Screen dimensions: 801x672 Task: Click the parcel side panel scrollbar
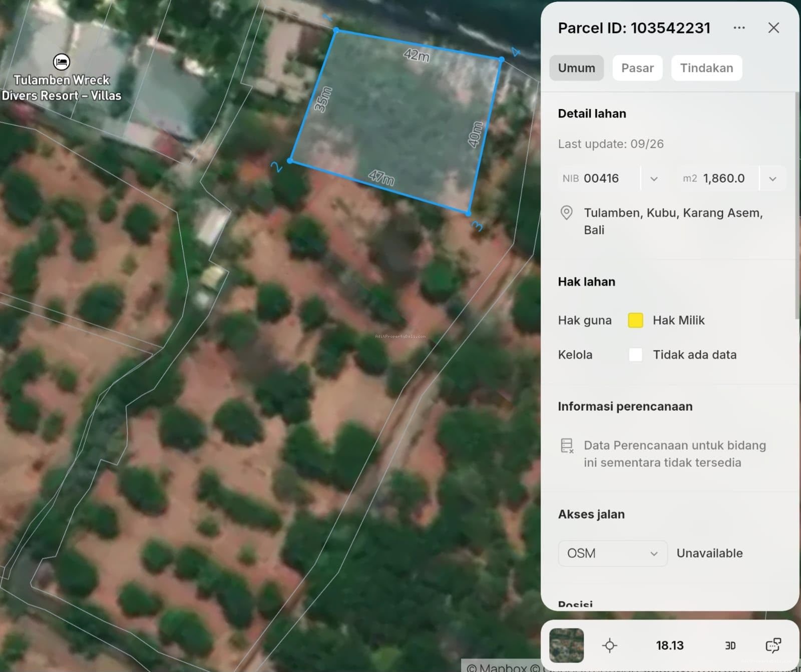point(797,205)
